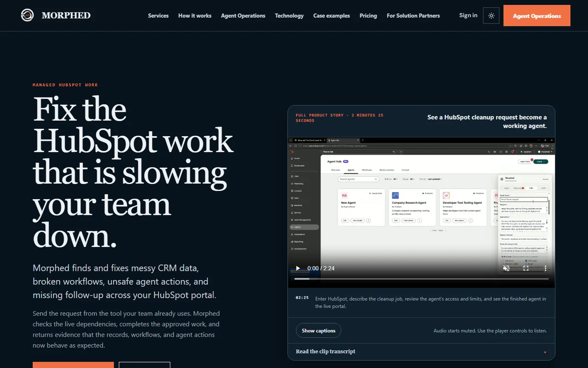Image resolution: width=588 pixels, height=368 pixels.
Task: Click 'Morphed finds and fixes messy CRM data' paragraph
Action: click(124, 282)
